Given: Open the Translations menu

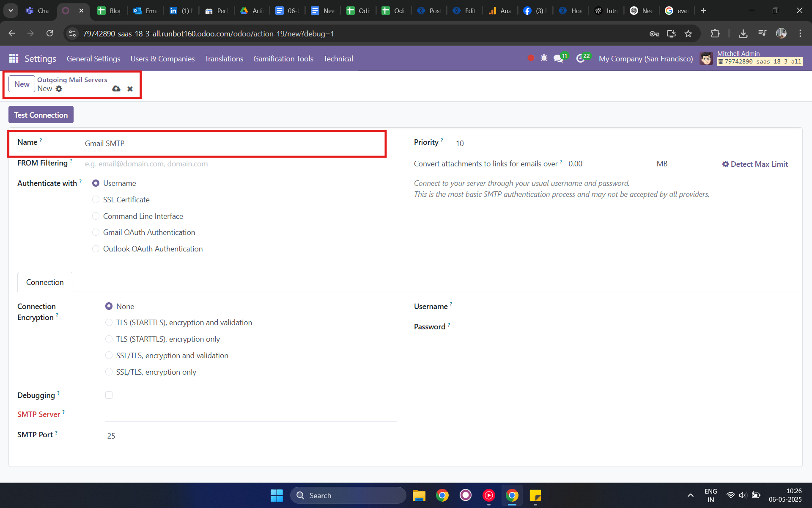Looking at the screenshot, I should point(224,59).
